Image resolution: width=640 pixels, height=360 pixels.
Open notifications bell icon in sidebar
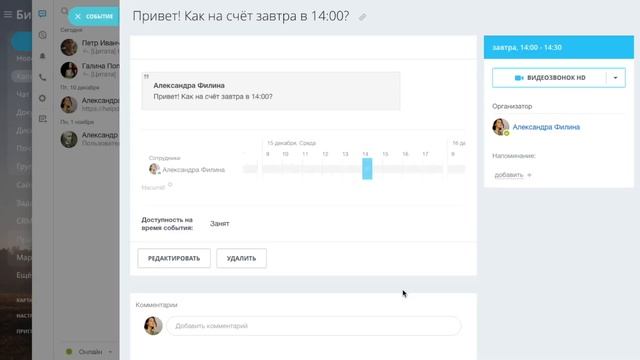coord(42,56)
